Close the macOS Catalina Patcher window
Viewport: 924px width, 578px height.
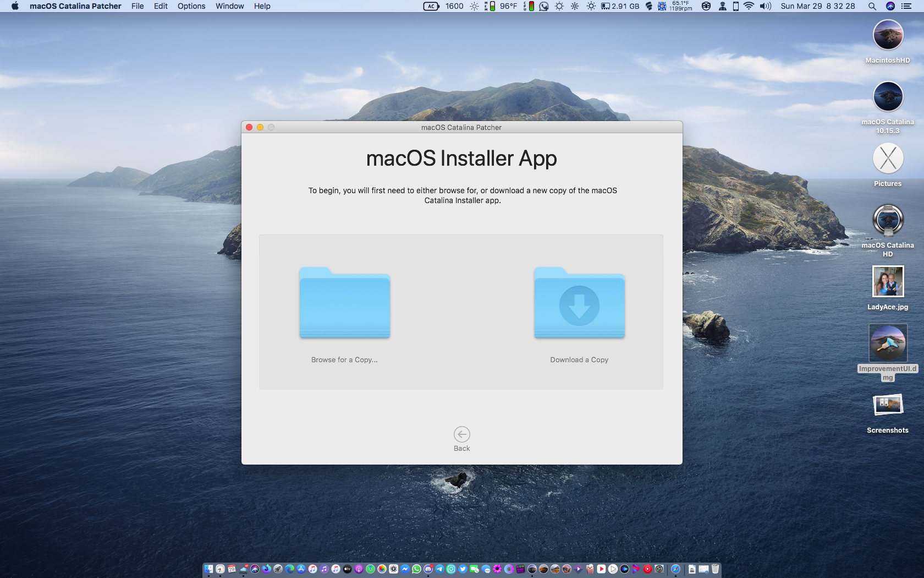pyautogui.click(x=249, y=127)
